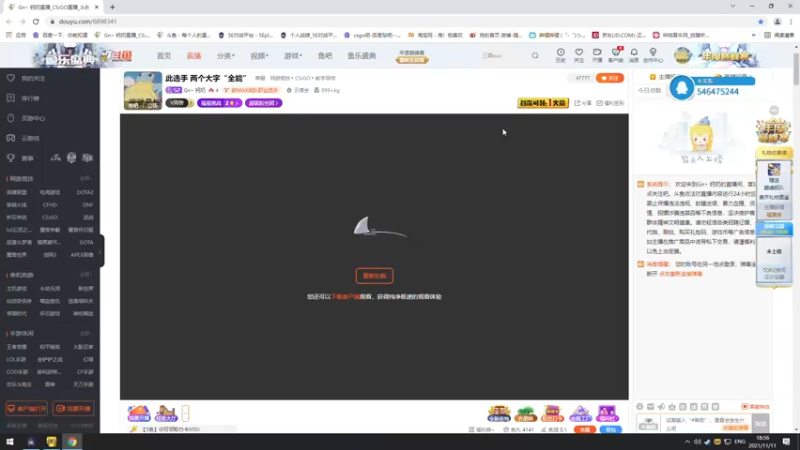
Task: Open 游戏 dropdown in navigation
Action: pyautogui.click(x=293, y=56)
